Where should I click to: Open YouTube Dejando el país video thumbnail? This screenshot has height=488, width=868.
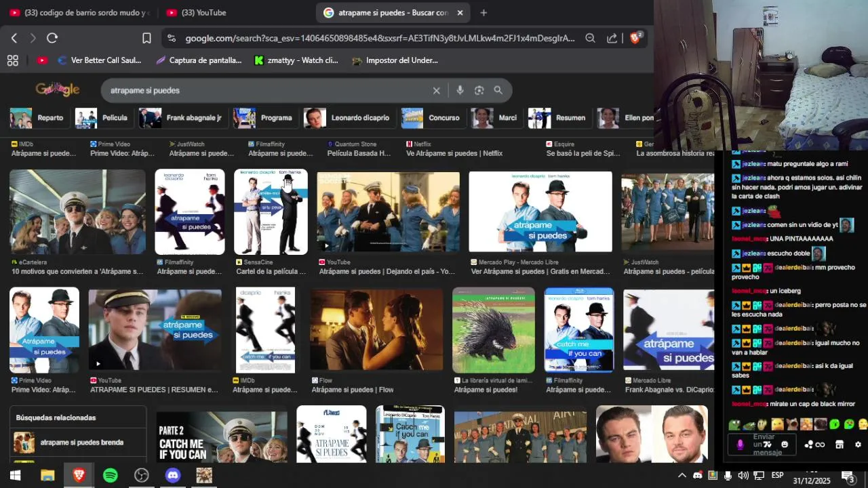389,211
